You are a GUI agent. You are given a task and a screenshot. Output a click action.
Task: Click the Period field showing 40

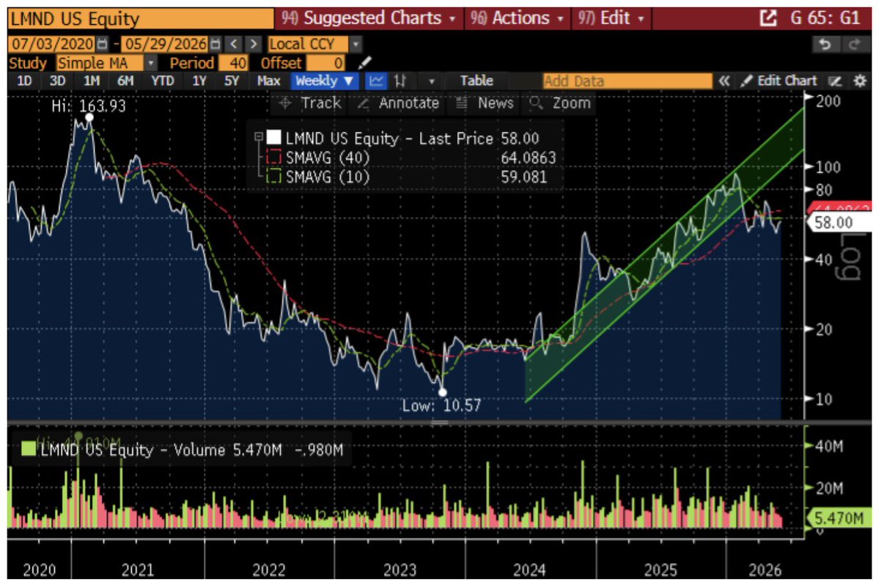(234, 62)
